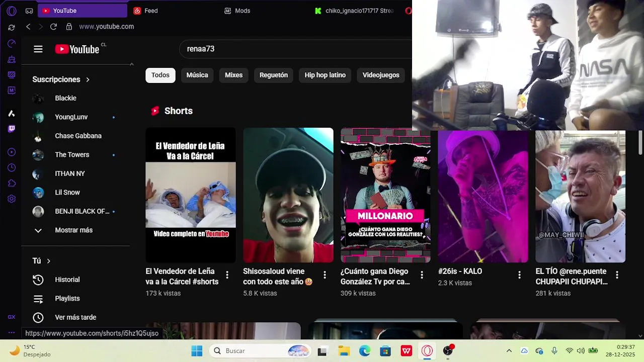Open GX Corner at the sidebar bottom
Image resolution: width=644 pixels, height=362 pixels.
tap(12, 317)
